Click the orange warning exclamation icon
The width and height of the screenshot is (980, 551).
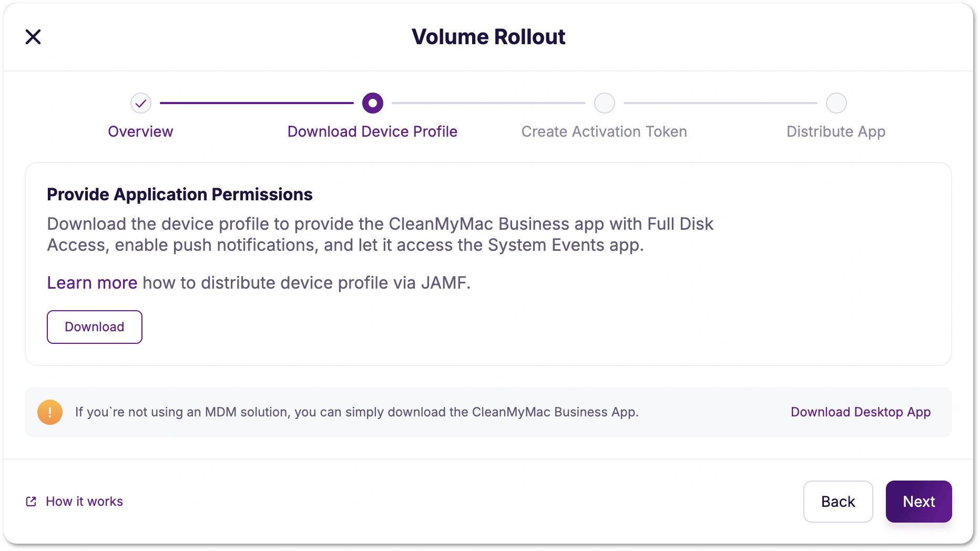coord(50,412)
